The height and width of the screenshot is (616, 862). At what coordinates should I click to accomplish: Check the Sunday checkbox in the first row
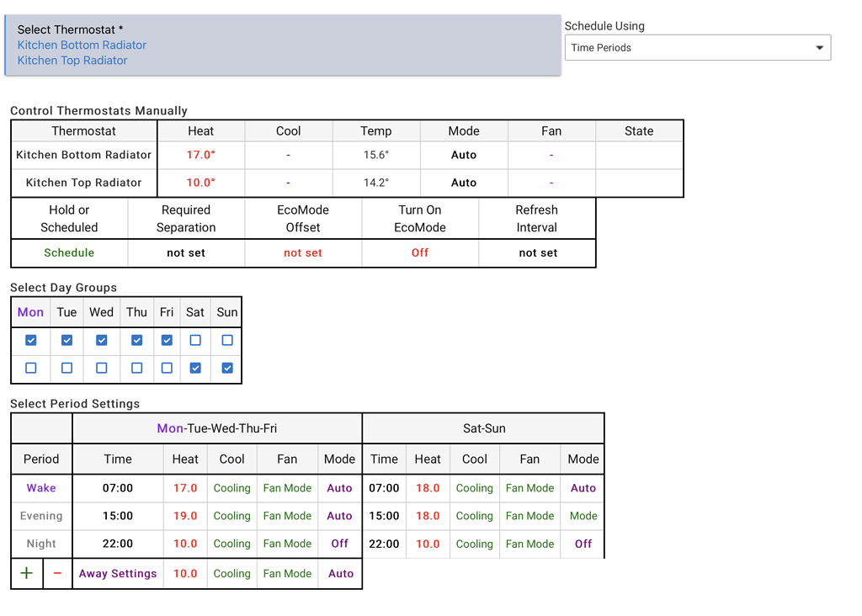(x=226, y=340)
